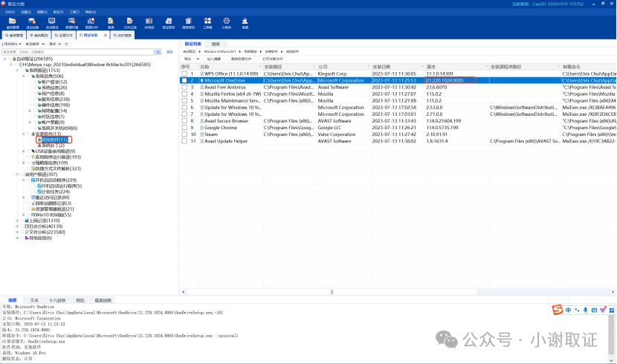Select 系统补丁(2) in the tree
617x364 pixels.
coord(54,146)
